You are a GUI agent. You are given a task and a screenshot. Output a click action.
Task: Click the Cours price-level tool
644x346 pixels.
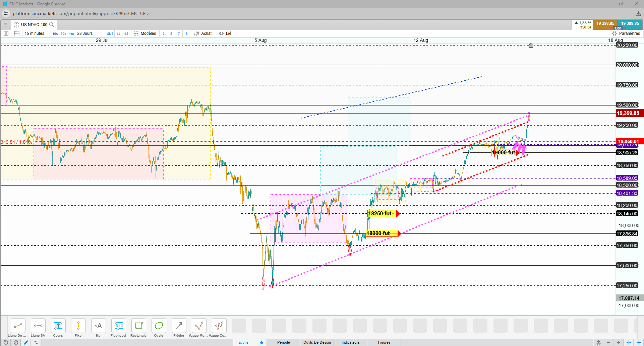coord(58,328)
